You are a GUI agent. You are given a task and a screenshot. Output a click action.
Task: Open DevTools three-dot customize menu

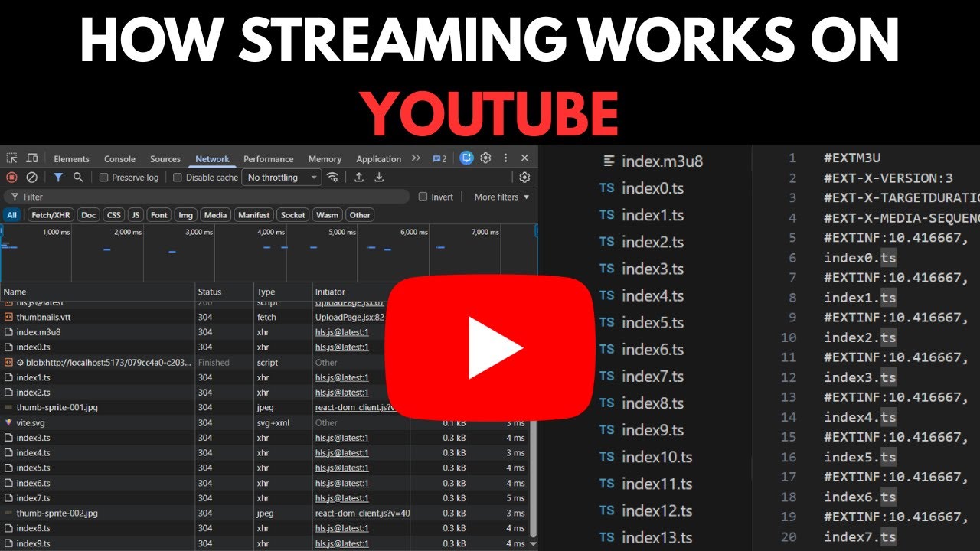(505, 158)
